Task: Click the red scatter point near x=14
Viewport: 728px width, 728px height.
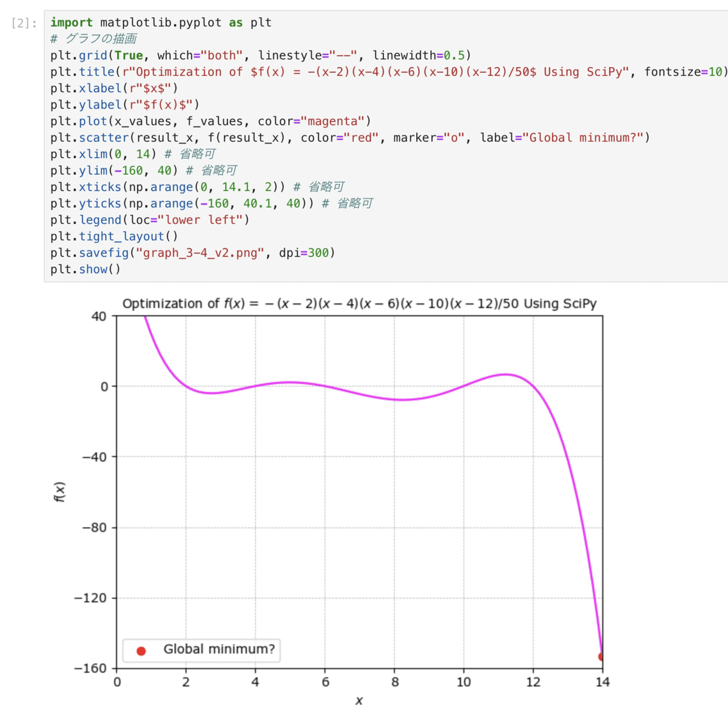Action: [x=601, y=656]
